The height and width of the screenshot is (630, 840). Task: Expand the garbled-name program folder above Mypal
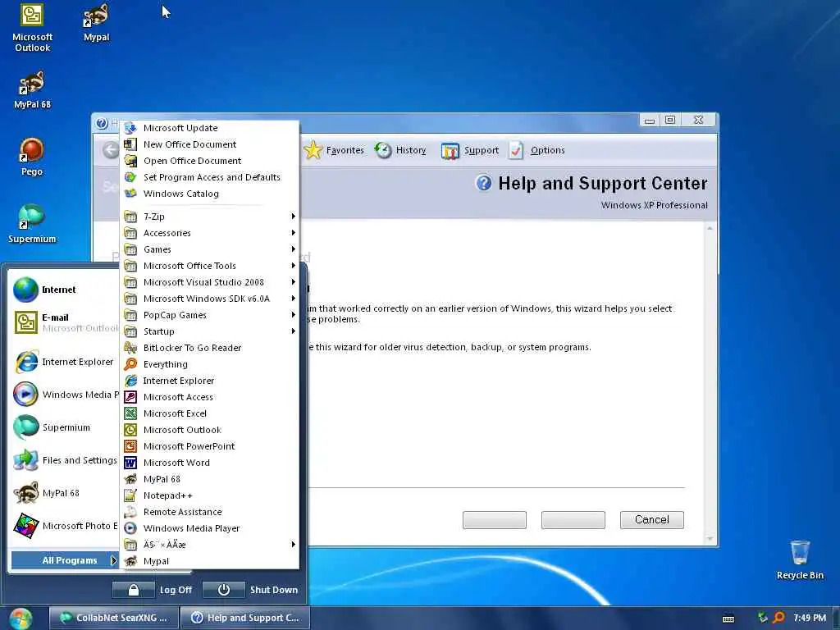point(209,545)
